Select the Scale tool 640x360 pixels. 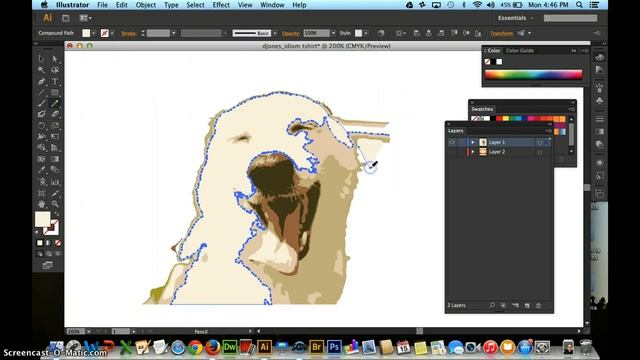coord(55,125)
